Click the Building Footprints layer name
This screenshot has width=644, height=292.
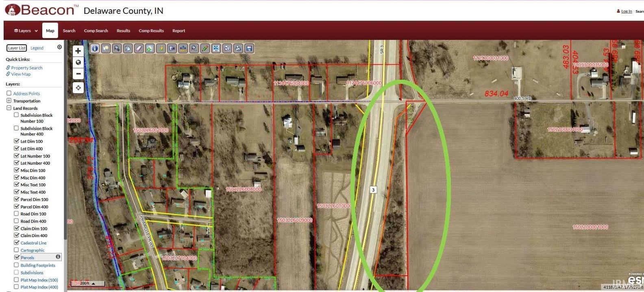tap(38, 265)
